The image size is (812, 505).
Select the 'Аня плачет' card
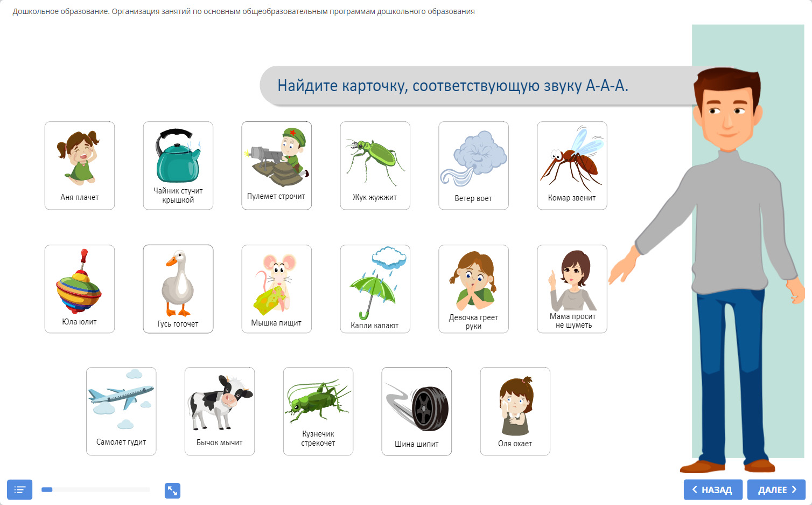tap(80, 165)
